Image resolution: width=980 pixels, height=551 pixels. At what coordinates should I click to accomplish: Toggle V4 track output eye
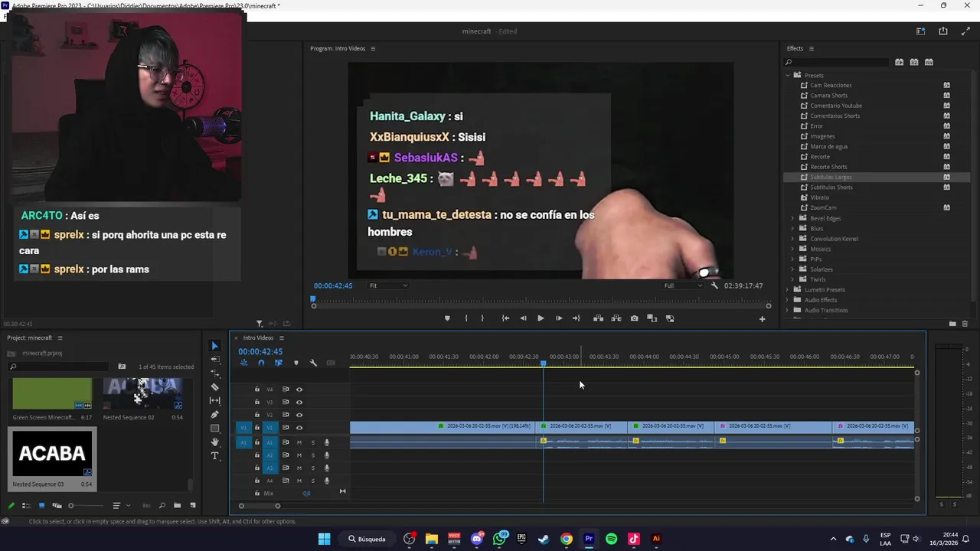299,389
